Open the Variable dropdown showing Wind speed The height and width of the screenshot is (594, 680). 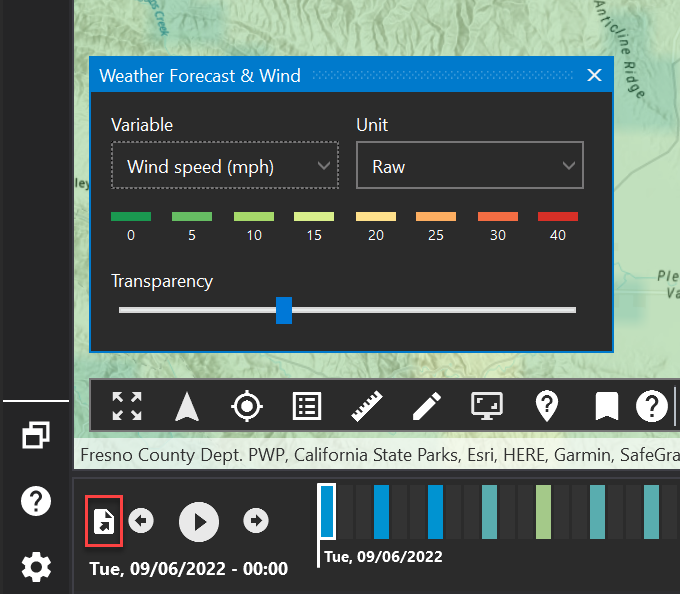[225, 166]
